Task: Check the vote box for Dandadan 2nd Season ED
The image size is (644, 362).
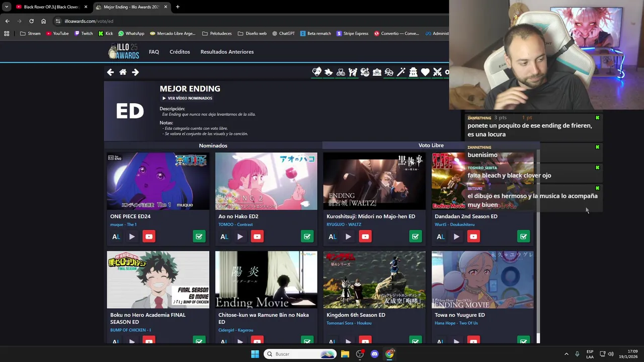Action: point(524,236)
